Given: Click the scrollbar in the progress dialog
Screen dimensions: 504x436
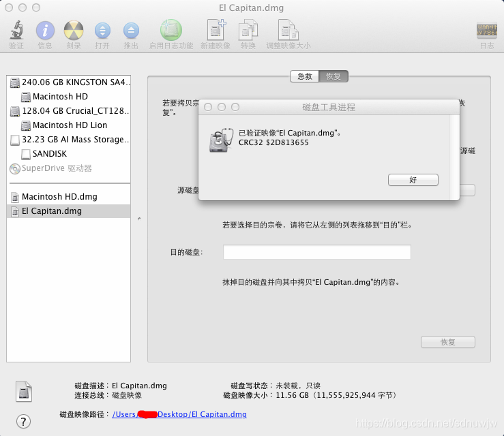Looking at the screenshot, I should (x=454, y=157).
